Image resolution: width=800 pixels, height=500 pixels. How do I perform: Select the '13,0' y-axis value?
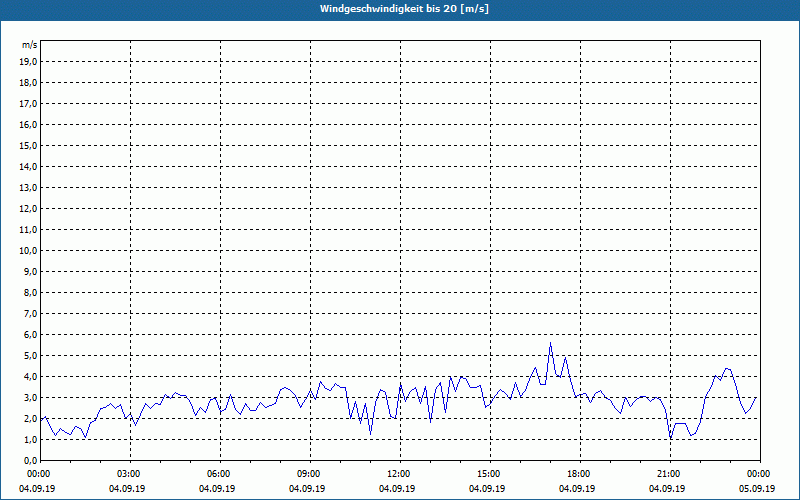[29, 188]
